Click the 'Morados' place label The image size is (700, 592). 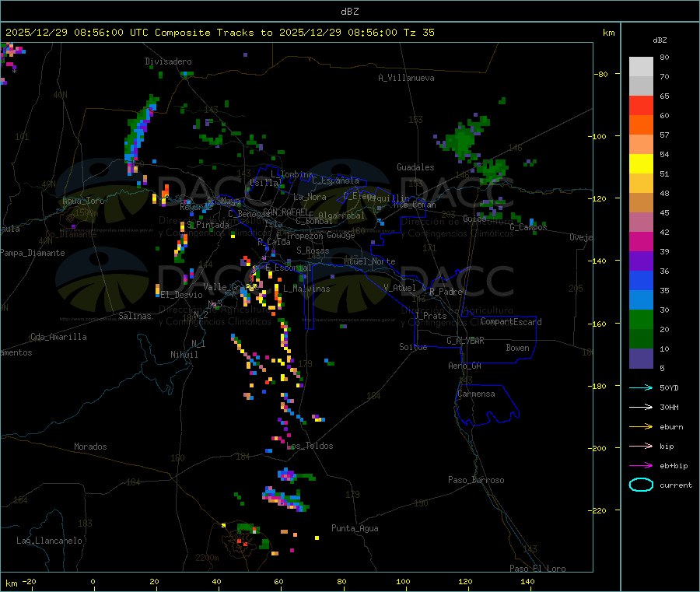click(x=90, y=447)
